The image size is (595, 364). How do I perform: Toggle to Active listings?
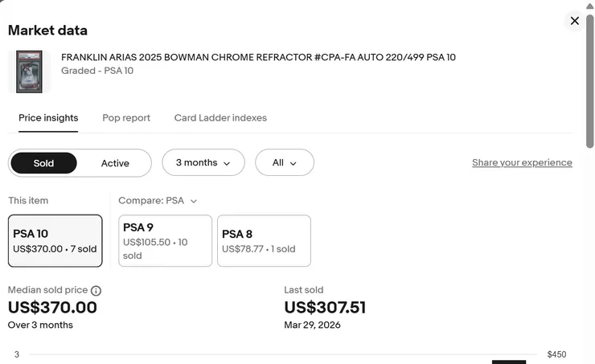point(115,163)
